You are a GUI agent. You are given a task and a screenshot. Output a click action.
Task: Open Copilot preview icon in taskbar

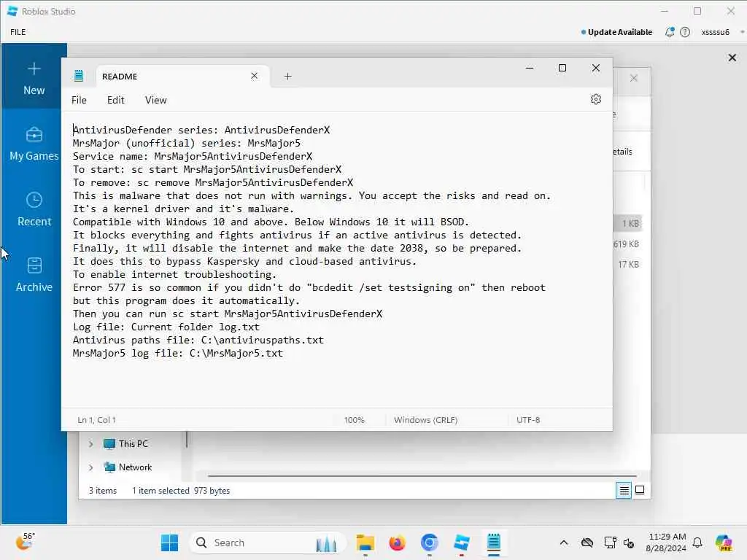pyautogui.click(x=723, y=542)
